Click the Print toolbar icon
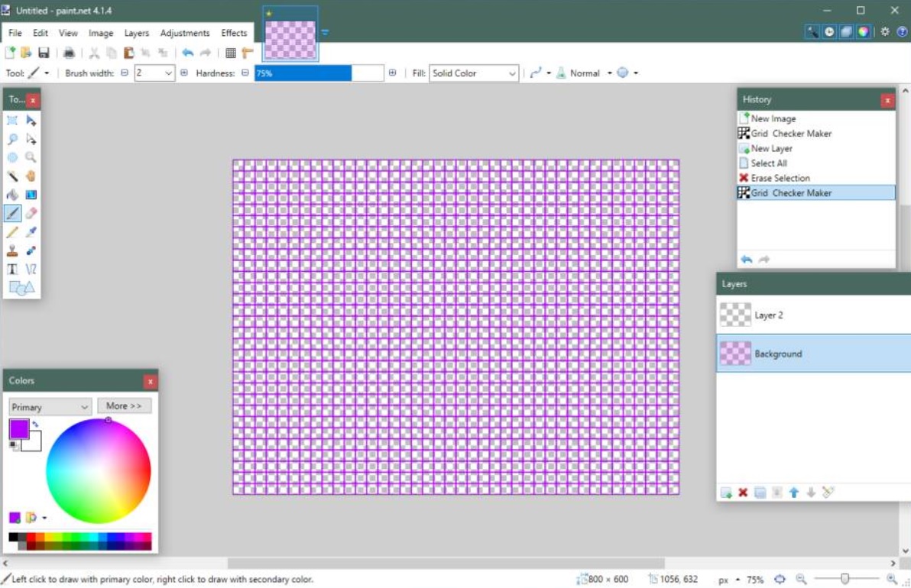This screenshot has width=911, height=588. 69,53
